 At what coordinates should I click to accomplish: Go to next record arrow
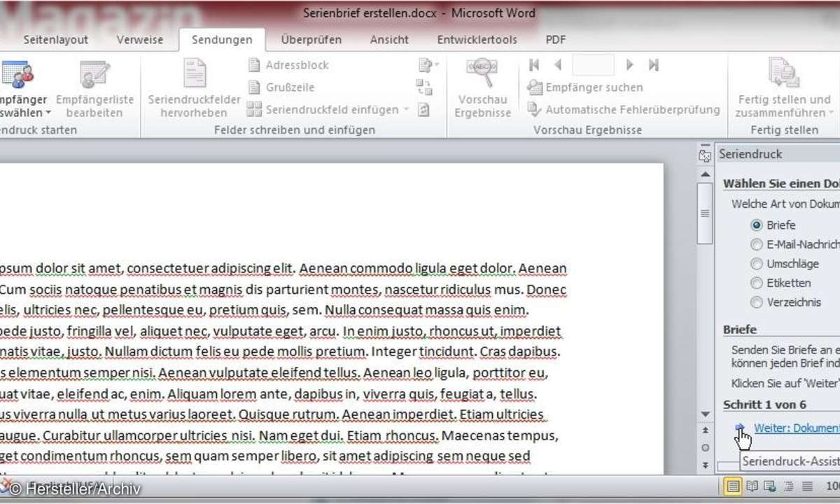pyautogui.click(x=629, y=65)
